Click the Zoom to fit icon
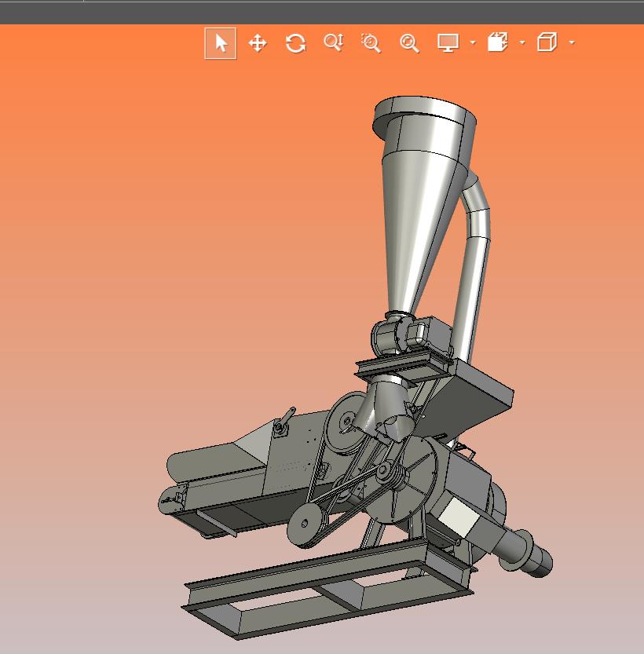The image size is (644, 654). [x=409, y=43]
